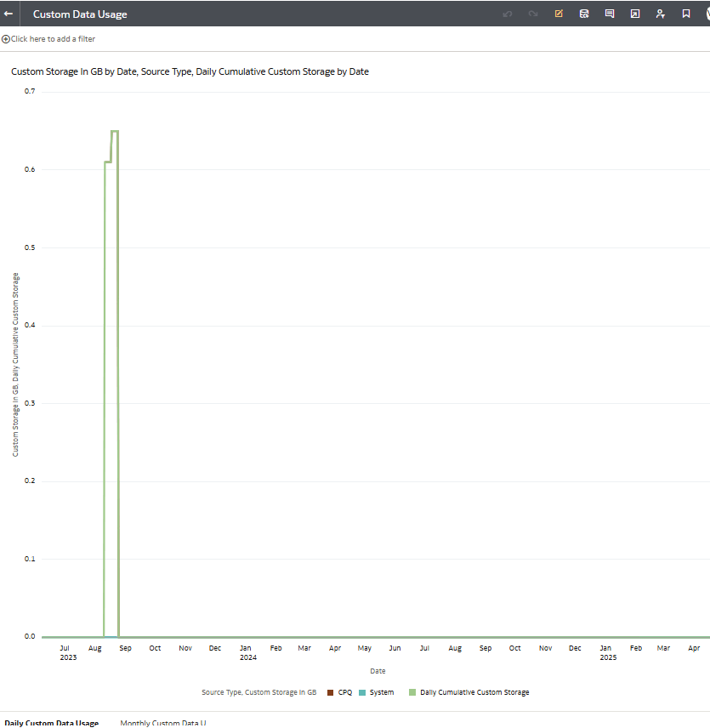Hide the Daily Cumulative Custom Storage series
The height and width of the screenshot is (728, 710).
pyautogui.click(x=469, y=692)
